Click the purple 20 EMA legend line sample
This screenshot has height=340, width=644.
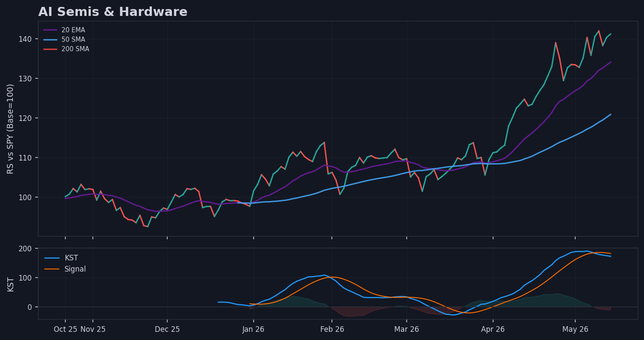click(50, 30)
